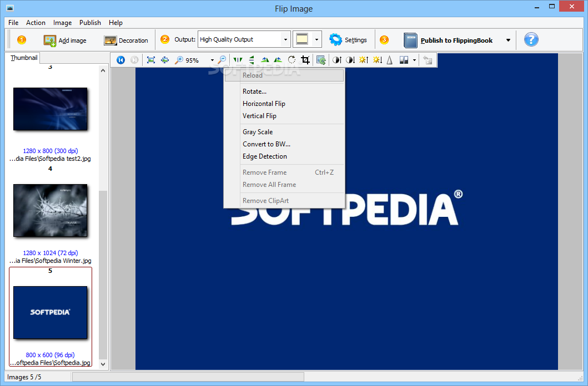Select Edge Detection menu item
Screen dimensions: 588x386
pos(284,156)
